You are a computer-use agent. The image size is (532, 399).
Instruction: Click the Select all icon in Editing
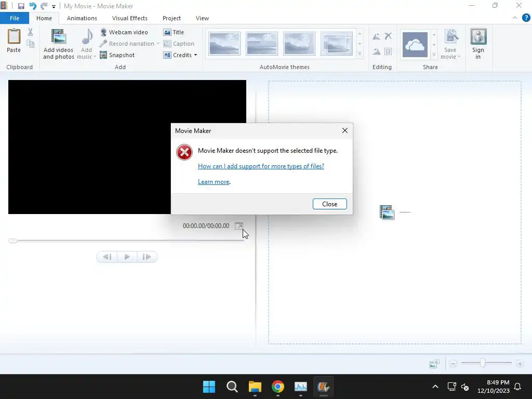[x=388, y=51]
